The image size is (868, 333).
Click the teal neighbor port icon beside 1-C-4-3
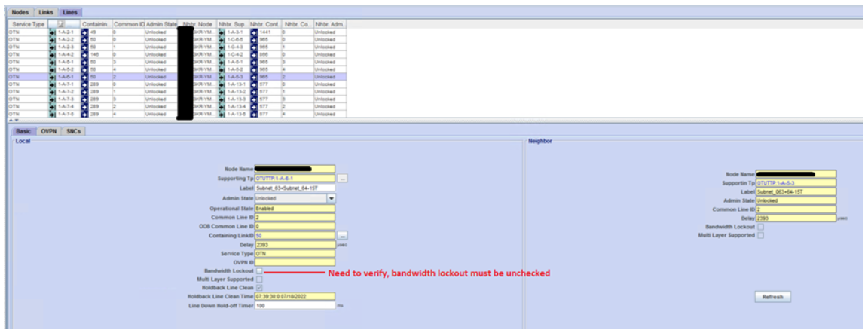[222, 47]
